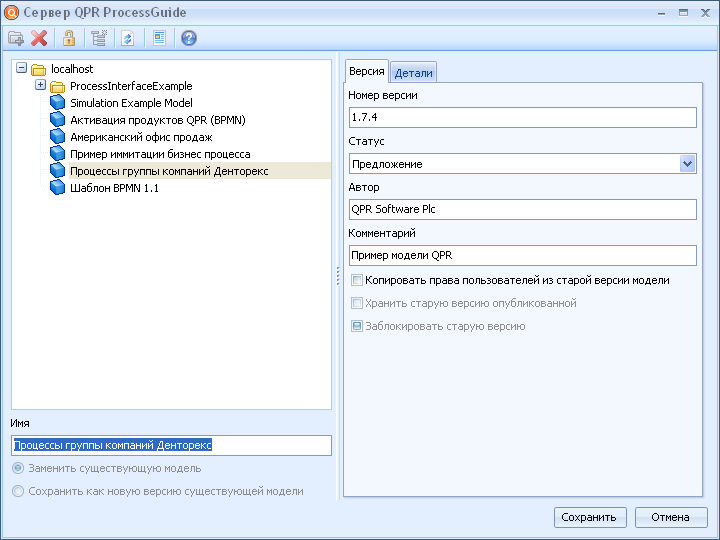This screenshot has height=540, width=720.
Task: Minimize the Сервер QPR ProcessGuide window
Action: [661, 13]
